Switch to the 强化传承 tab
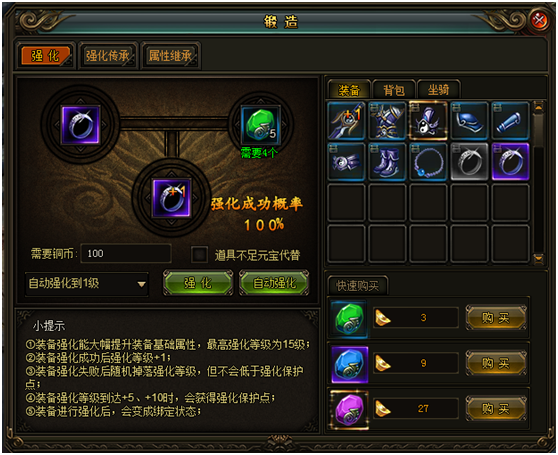The height and width of the screenshot is (455, 558). pyautogui.click(x=108, y=56)
